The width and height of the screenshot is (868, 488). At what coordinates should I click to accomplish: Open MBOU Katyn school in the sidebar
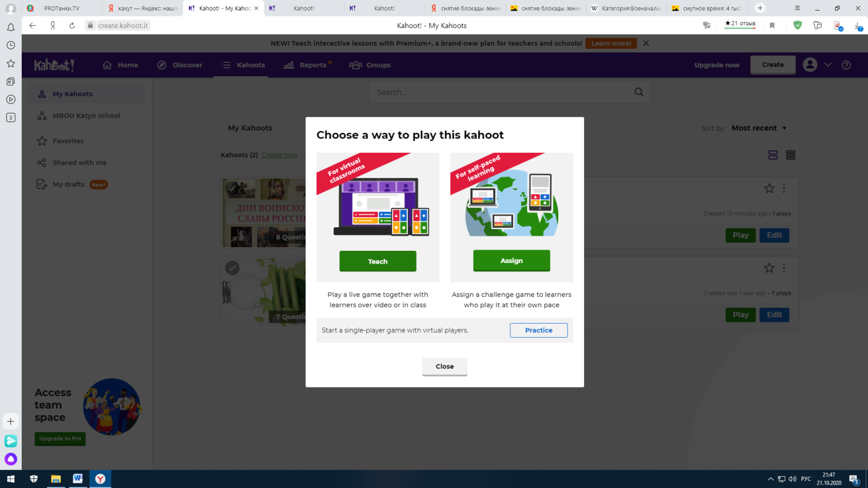(x=87, y=116)
